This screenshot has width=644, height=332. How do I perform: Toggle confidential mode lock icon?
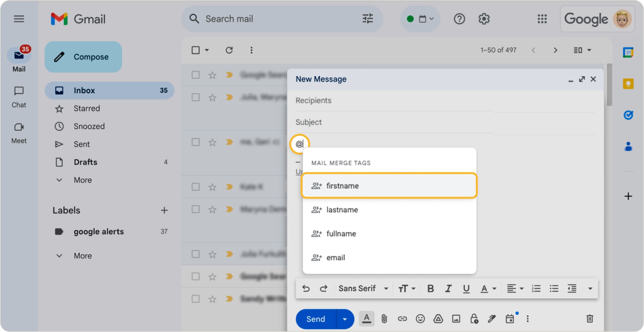click(474, 319)
